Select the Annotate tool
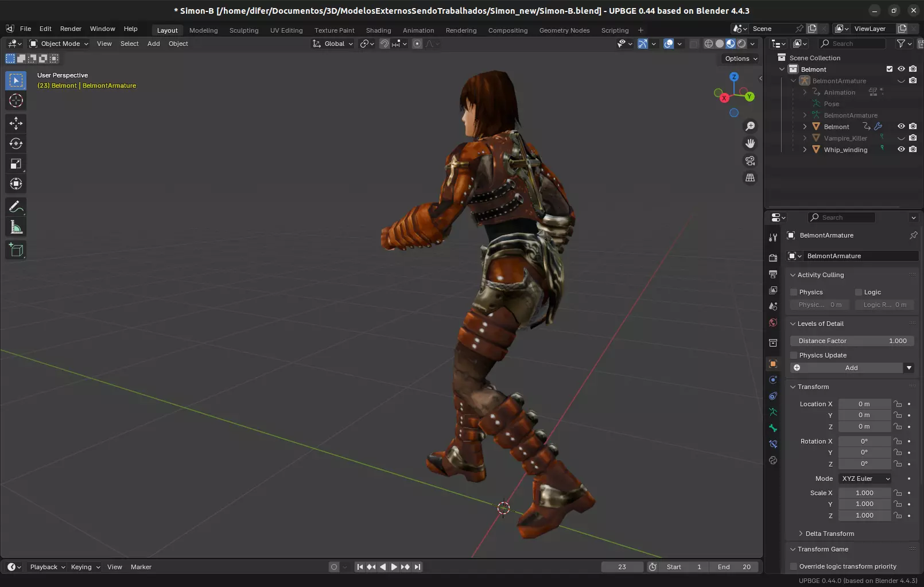924x587 pixels. [16, 207]
